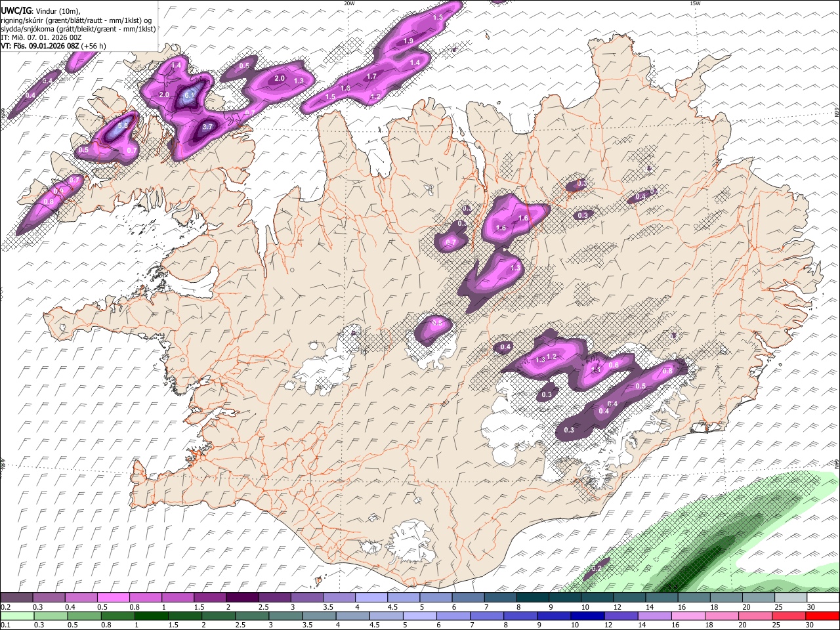Pick the darkest plum swatch labeled 2, upper legend

(x=241, y=598)
